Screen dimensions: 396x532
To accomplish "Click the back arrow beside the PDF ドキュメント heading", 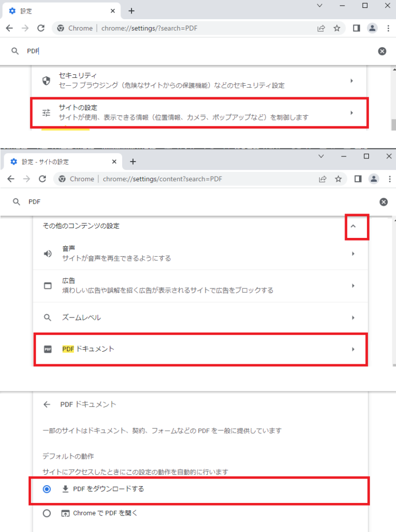I will 47,404.
